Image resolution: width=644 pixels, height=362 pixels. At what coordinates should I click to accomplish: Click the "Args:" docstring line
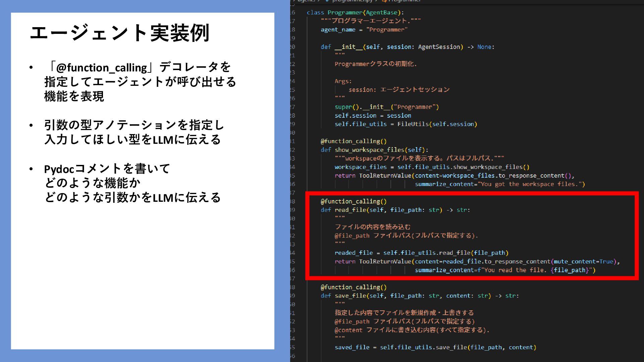(x=343, y=81)
